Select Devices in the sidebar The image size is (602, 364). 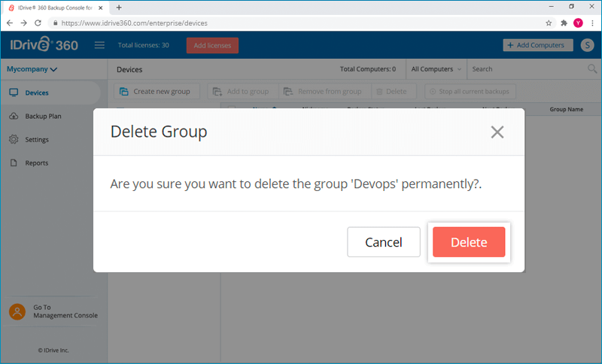(x=50, y=93)
